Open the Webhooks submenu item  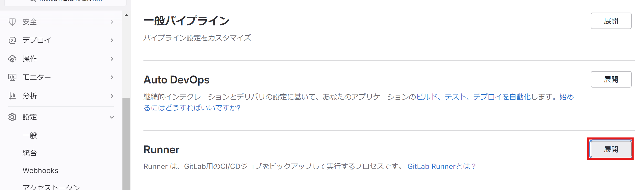click(40, 170)
